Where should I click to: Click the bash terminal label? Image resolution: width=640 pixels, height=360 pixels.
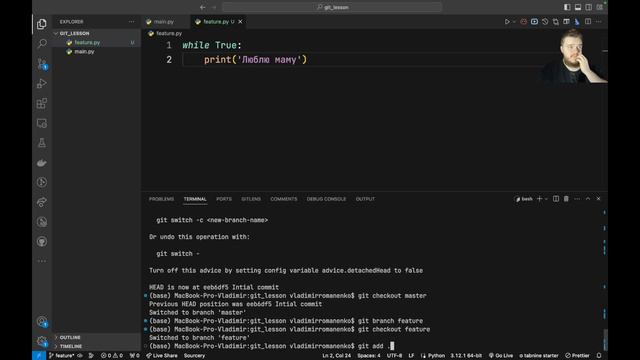coord(524,199)
